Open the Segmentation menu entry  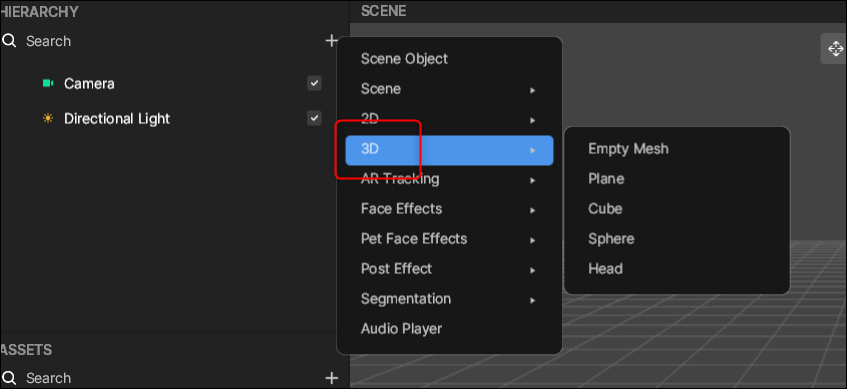pyautogui.click(x=449, y=299)
